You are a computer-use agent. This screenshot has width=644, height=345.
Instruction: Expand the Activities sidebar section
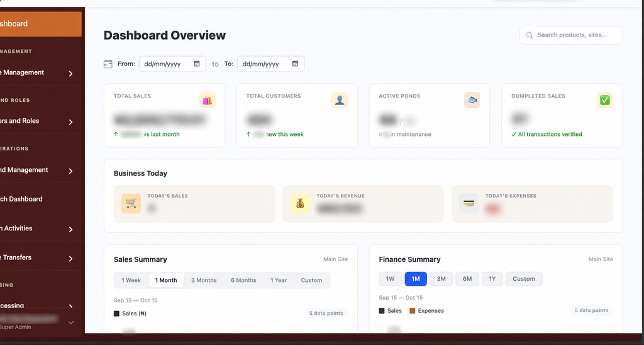tap(70, 229)
